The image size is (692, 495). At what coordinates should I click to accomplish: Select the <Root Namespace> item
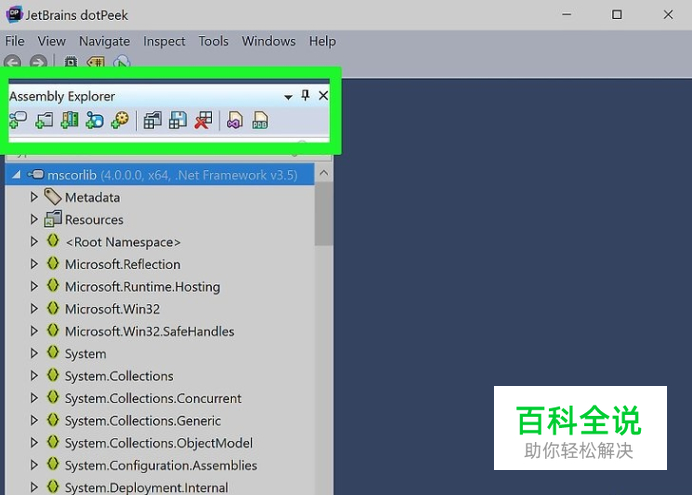pyautogui.click(x=123, y=242)
